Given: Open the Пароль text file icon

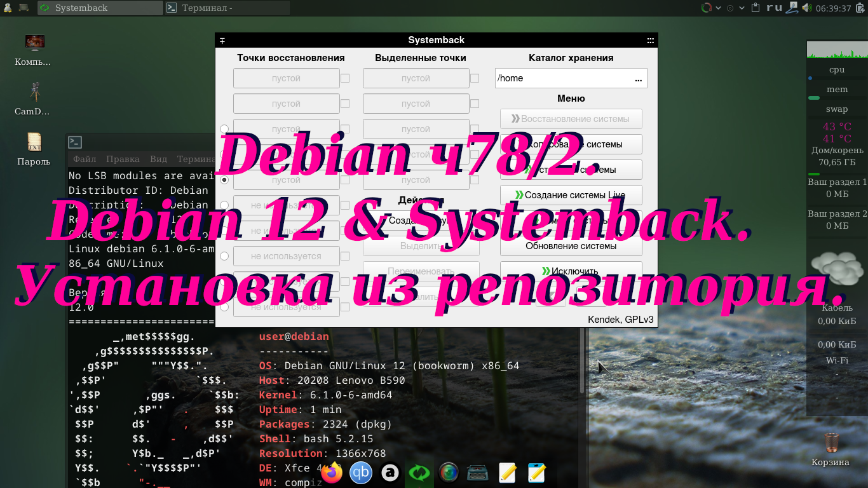Looking at the screenshot, I should pyautogui.click(x=34, y=142).
